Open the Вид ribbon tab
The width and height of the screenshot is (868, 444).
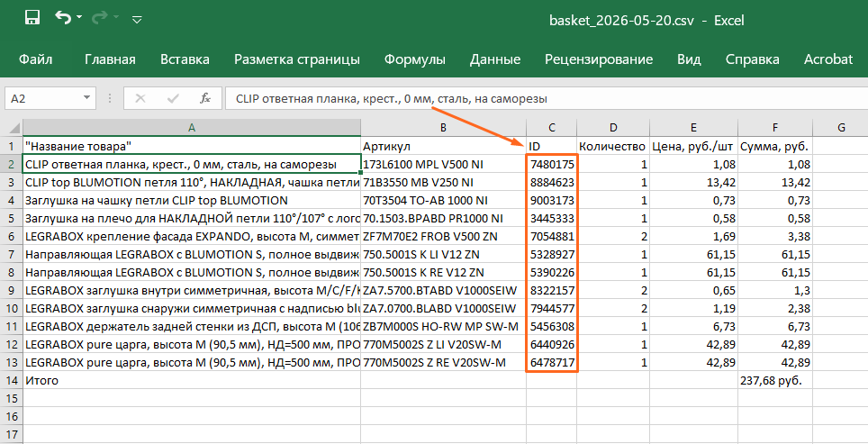(689, 59)
